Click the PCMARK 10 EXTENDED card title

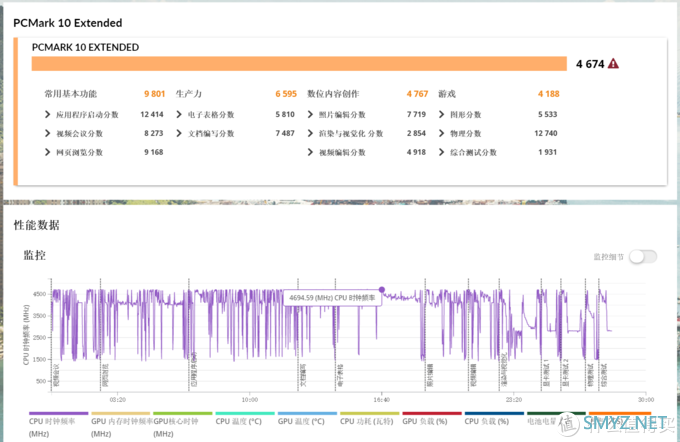[85, 47]
